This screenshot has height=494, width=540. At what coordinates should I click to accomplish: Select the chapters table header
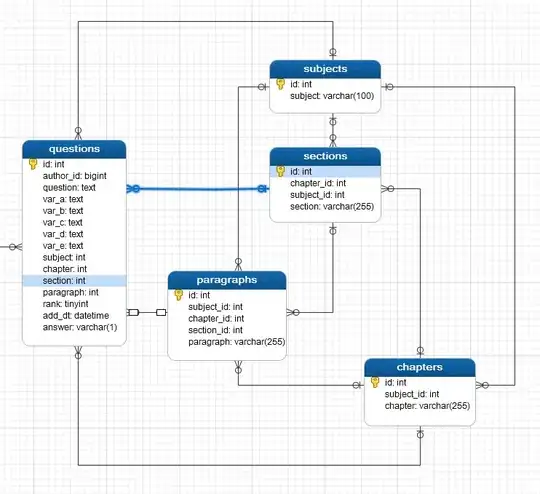(x=420, y=367)
